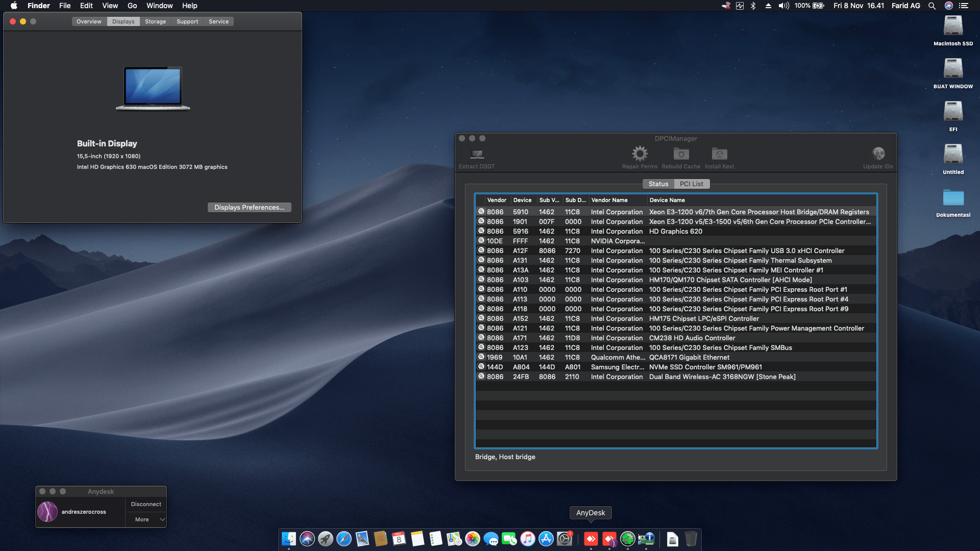Open Spotlight search from the menu bar
The width and height of the screenshot is (980, 551).
pos(932,6)
